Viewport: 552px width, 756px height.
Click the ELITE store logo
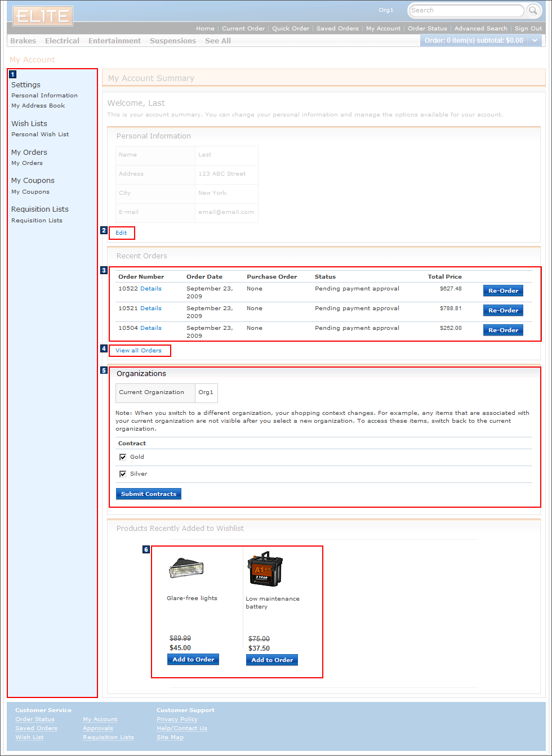tap(43, 16)
